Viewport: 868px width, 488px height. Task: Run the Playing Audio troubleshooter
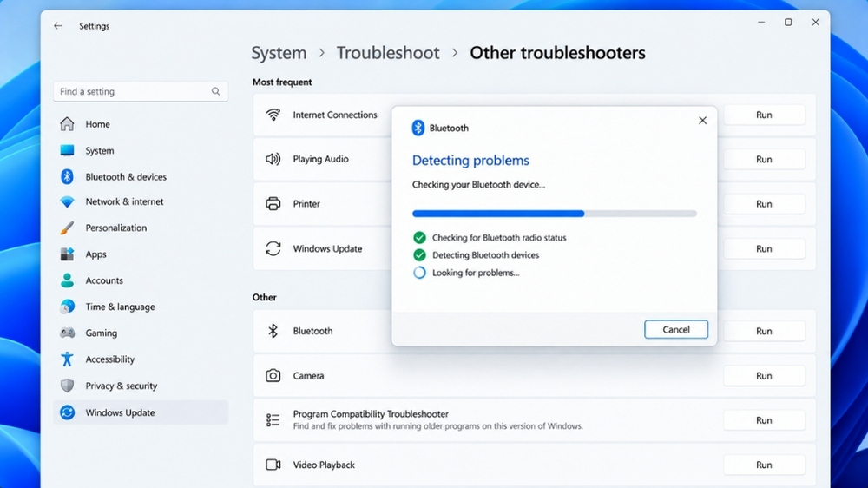(764, 159)
